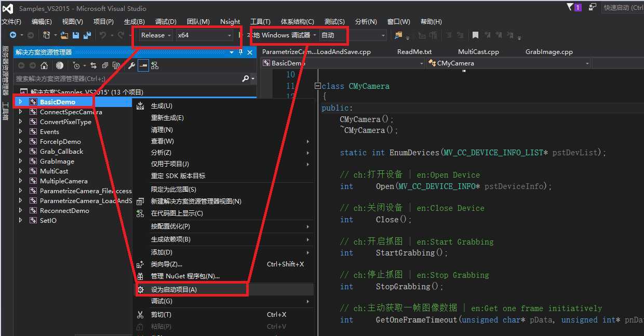
Task: Open the Nsight menu
Action: click(230, 22)
